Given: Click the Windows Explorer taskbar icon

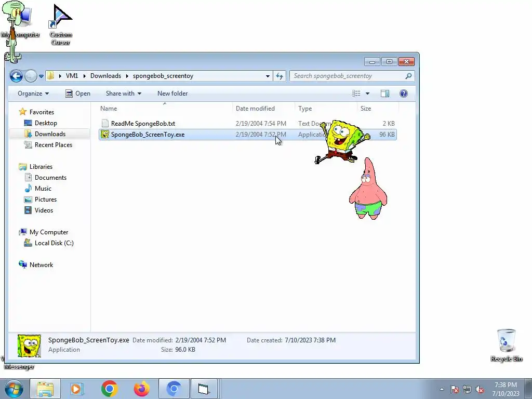Looking at the screenshot, I should pyautogui.click(x=45, y=389).
